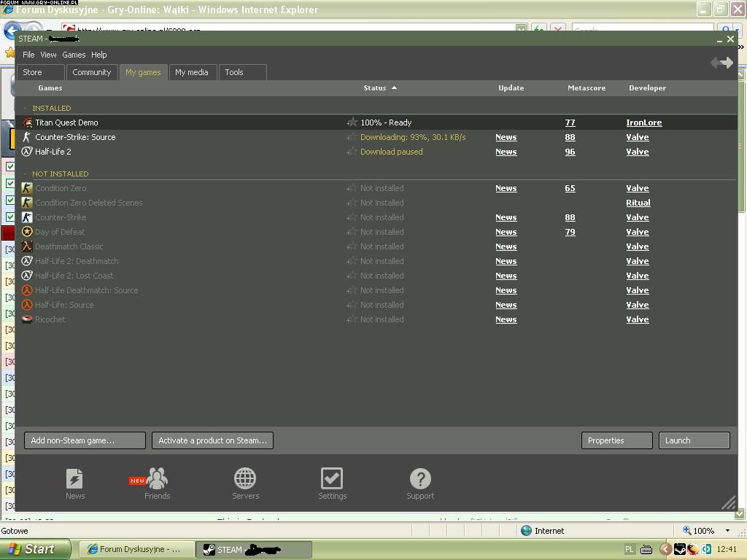Screen dimensions: 747x560
Task: Switch to the Tools tab
Action: [x=242, y=72]
